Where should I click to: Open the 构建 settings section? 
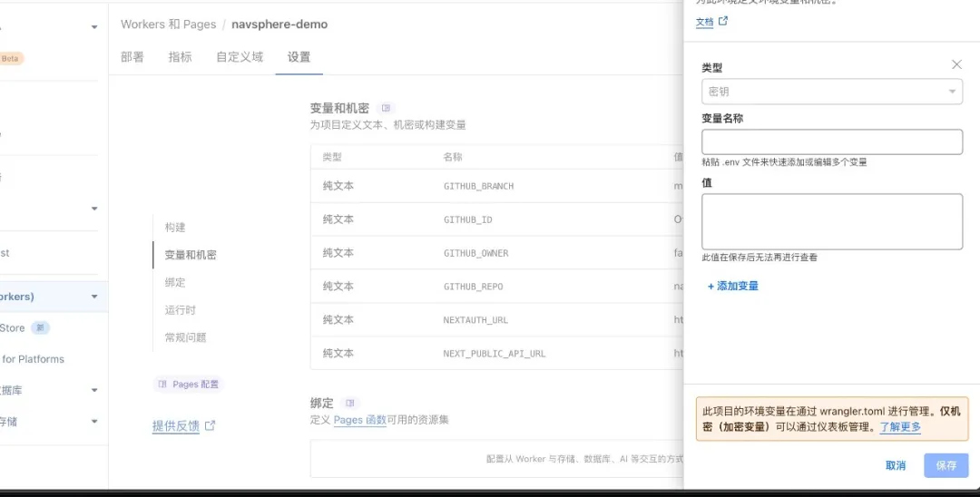point(175,228)
